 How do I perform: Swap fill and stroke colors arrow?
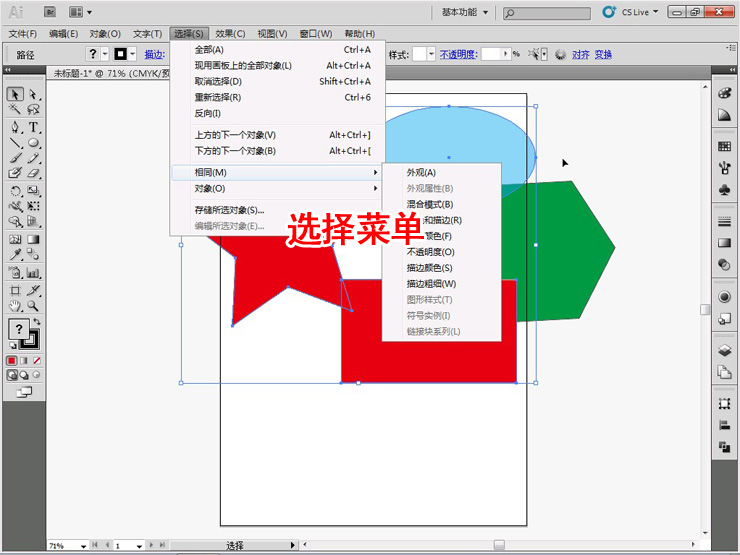(x=35, y=322)
